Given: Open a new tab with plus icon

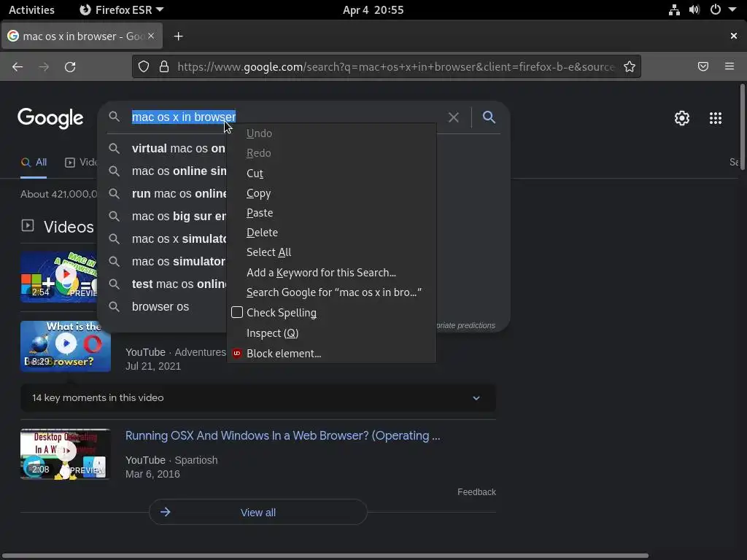Looking at the screenshot, I should coord(178,36).
